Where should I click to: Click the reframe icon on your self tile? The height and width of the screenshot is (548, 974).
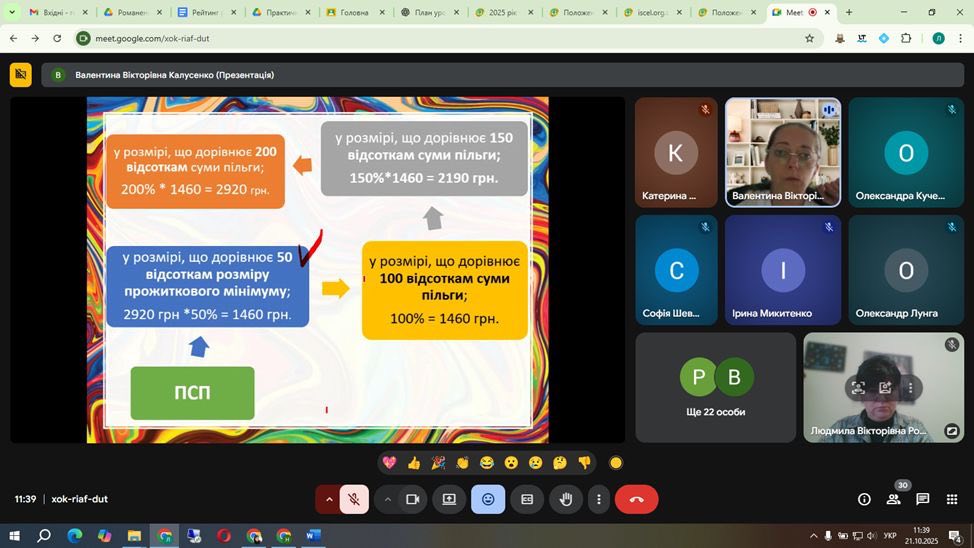click(x=858, y=388)
